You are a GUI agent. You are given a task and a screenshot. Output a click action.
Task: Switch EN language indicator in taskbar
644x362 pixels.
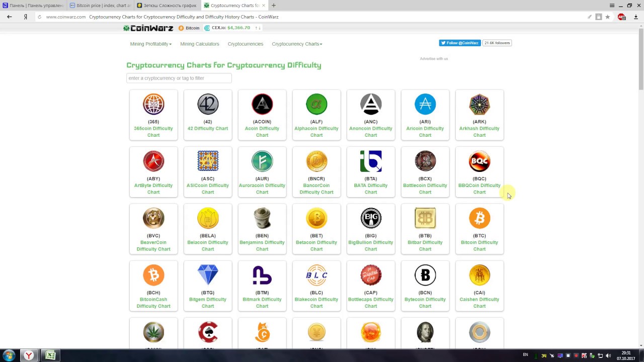(525, 355)
